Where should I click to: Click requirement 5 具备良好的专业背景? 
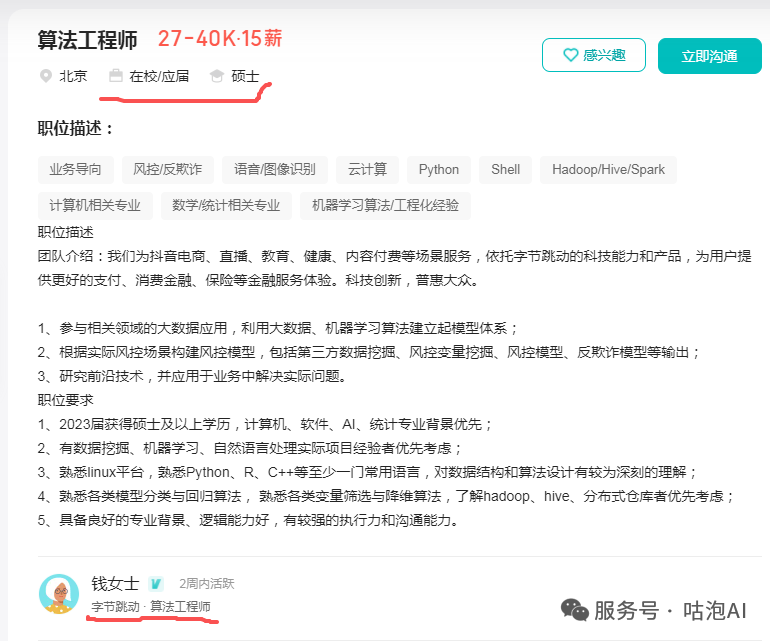pos(248,520)
